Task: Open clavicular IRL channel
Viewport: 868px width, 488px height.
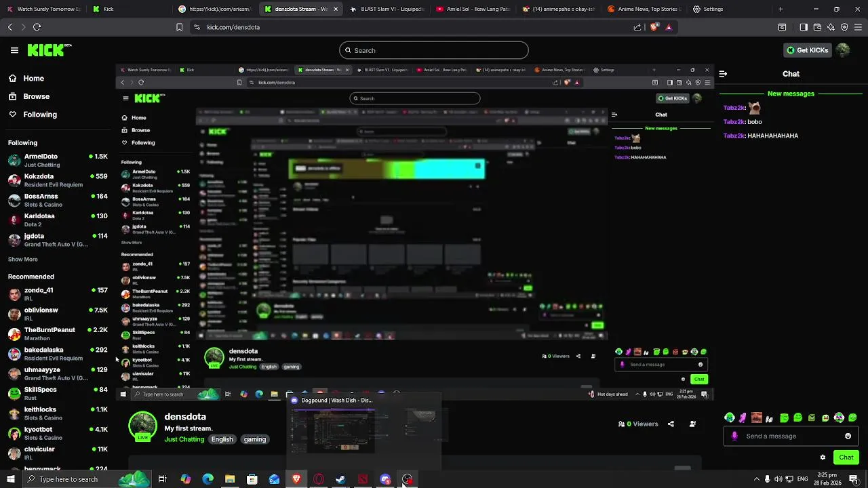Action: coord(58,453)
